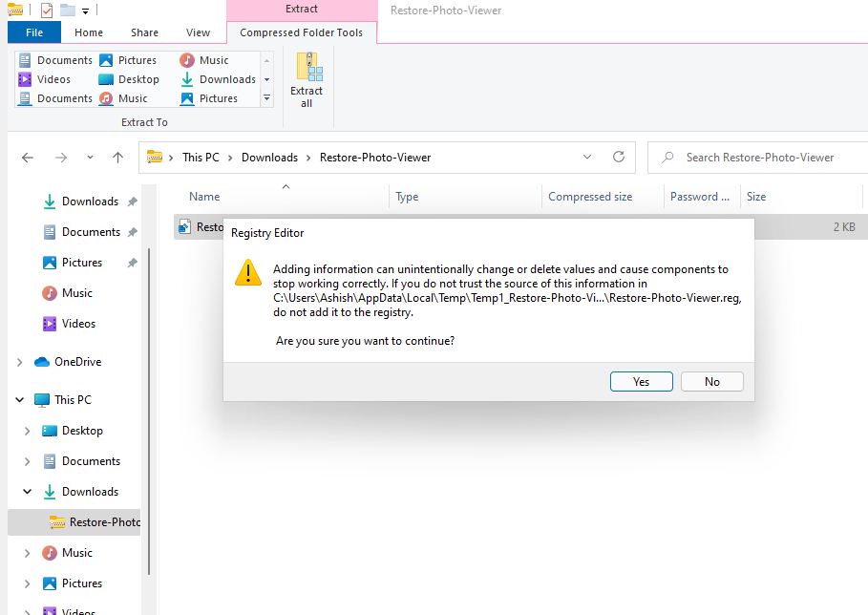The height and width of the screenshot is (615, 868).
Task: Expand the OneDrive tree node
Action: click(19, 362)
